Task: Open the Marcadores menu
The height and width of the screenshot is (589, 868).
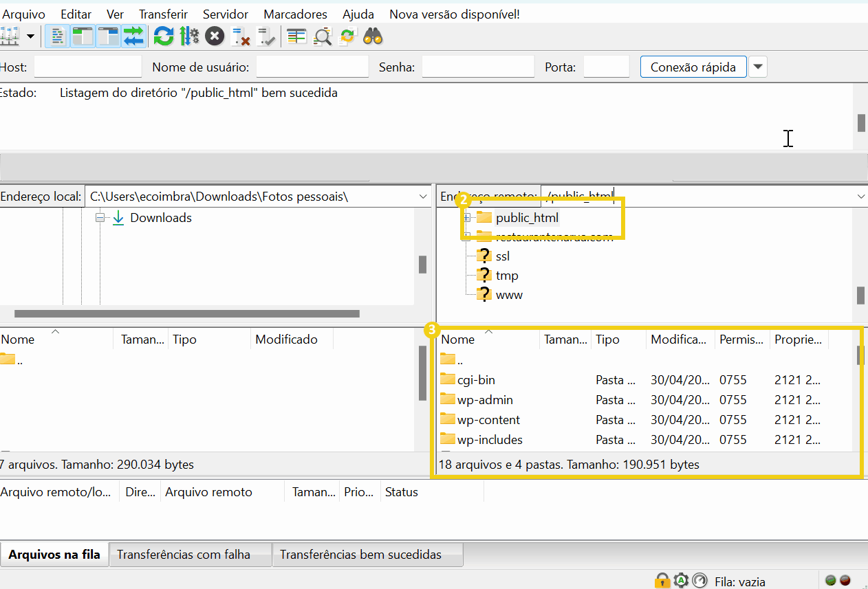Action: point(295,14)
